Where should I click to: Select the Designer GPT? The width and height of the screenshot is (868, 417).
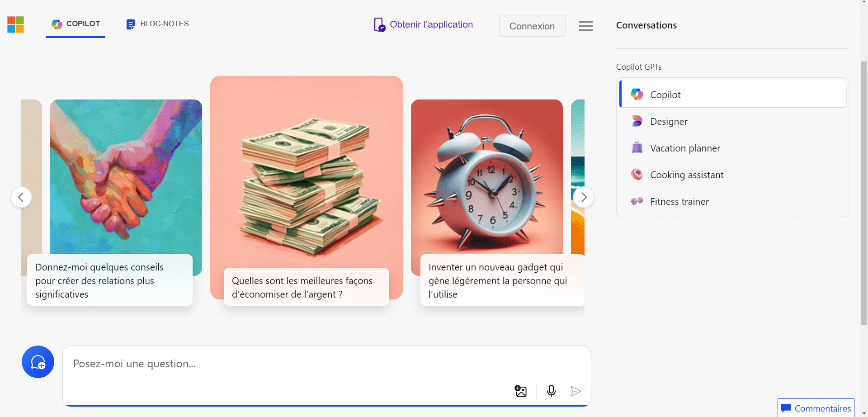[668, 122]
